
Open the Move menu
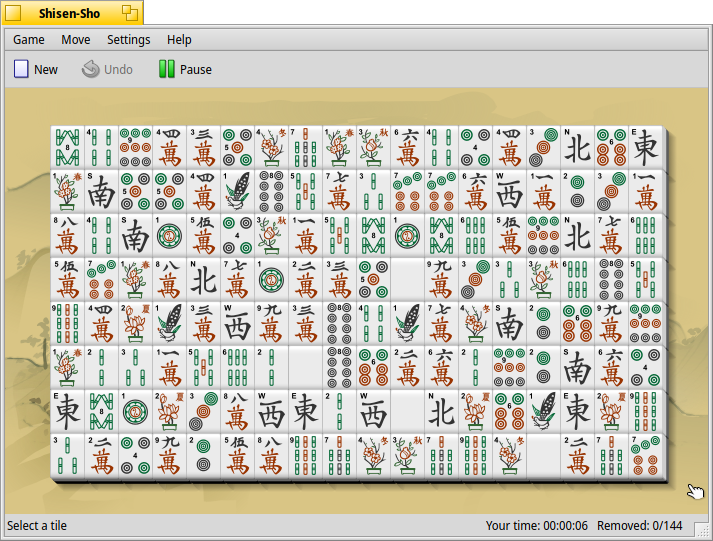pos(75,40)
